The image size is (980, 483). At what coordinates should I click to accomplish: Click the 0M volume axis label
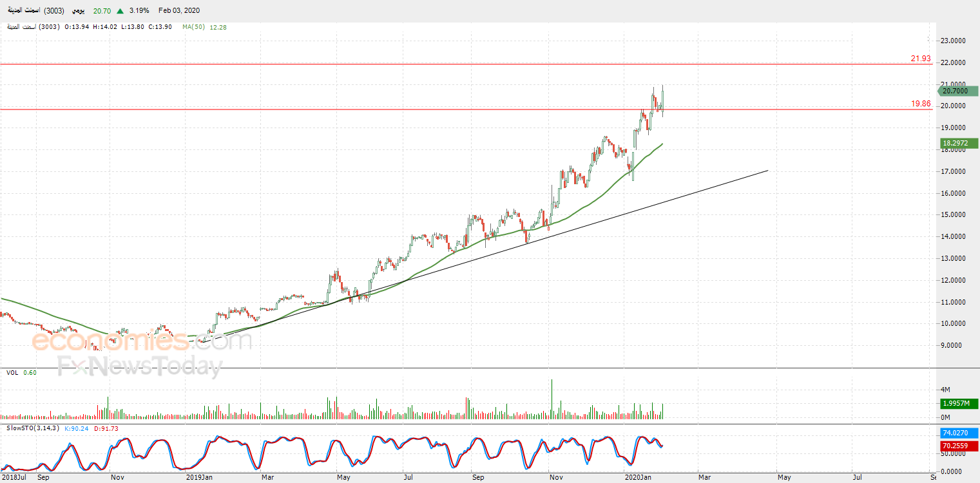click(x=946, y=417)
